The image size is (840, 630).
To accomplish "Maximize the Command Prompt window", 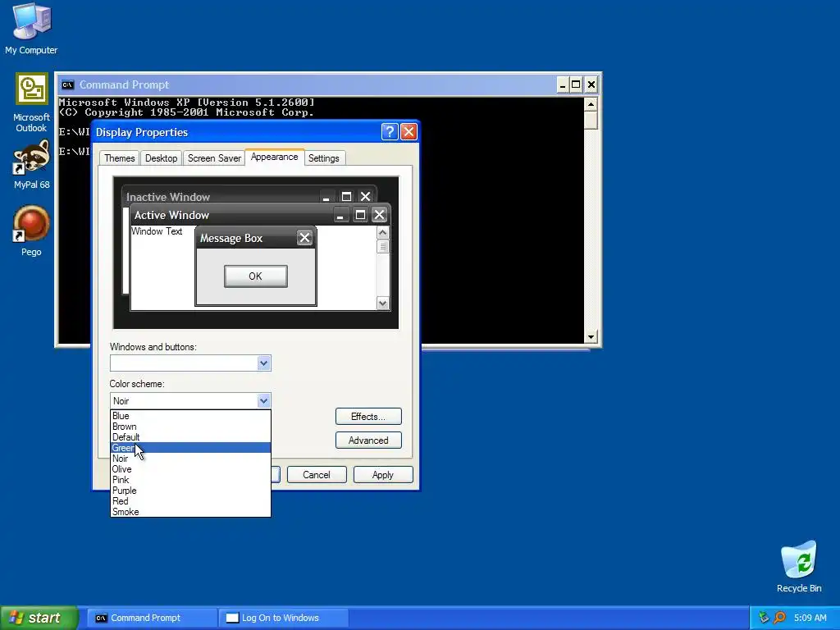I will (576, 84).
